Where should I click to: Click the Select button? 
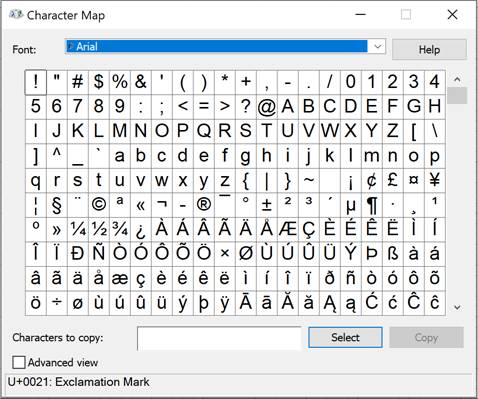tap(345, 337)
